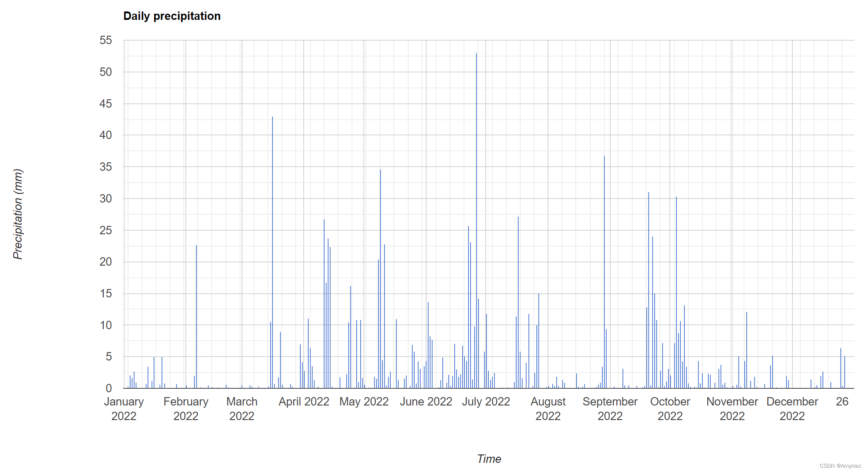Click the tallest July bar near 53 mm
The image size is (868, 473).
coord(476,221)
